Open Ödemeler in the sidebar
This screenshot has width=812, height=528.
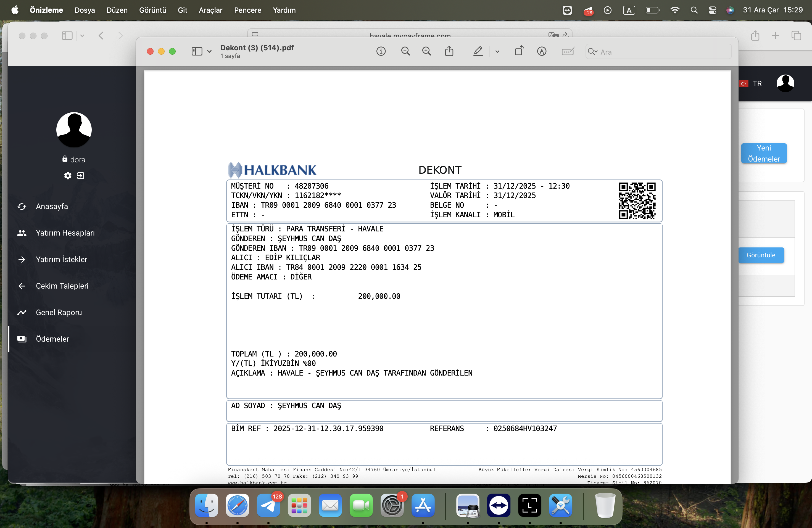(72, 339)
